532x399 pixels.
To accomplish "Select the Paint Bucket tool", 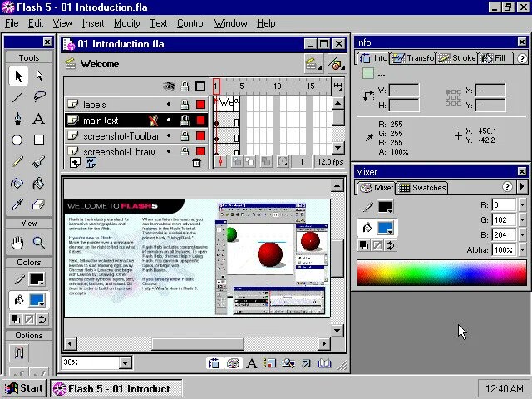I will 38,184.
